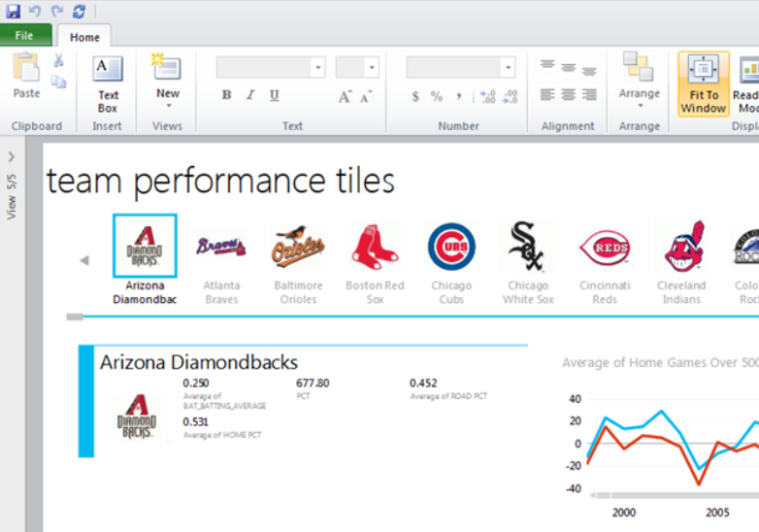The height and width of the screenshot is (532, 759).
Task: Toggle Fit To Window display mode
Action: [x=703, y=84]
